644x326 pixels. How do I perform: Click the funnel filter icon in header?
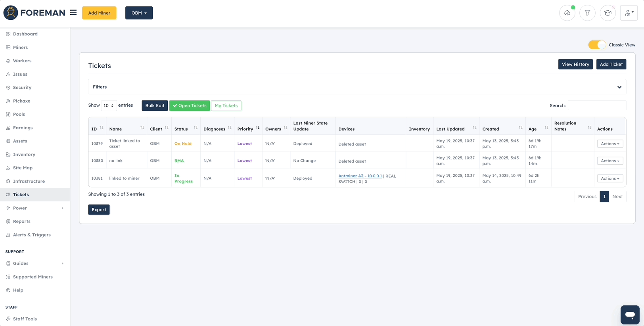click(x=587, y=13)
